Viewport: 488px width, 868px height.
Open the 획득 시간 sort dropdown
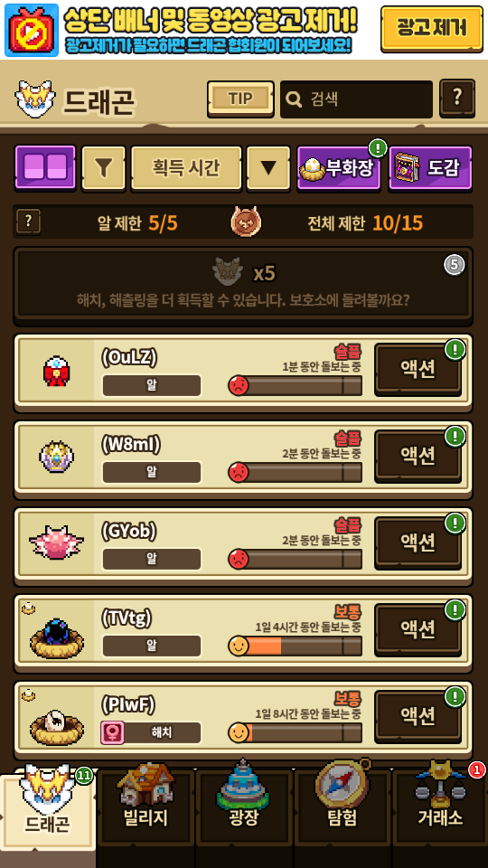[186, 168]
